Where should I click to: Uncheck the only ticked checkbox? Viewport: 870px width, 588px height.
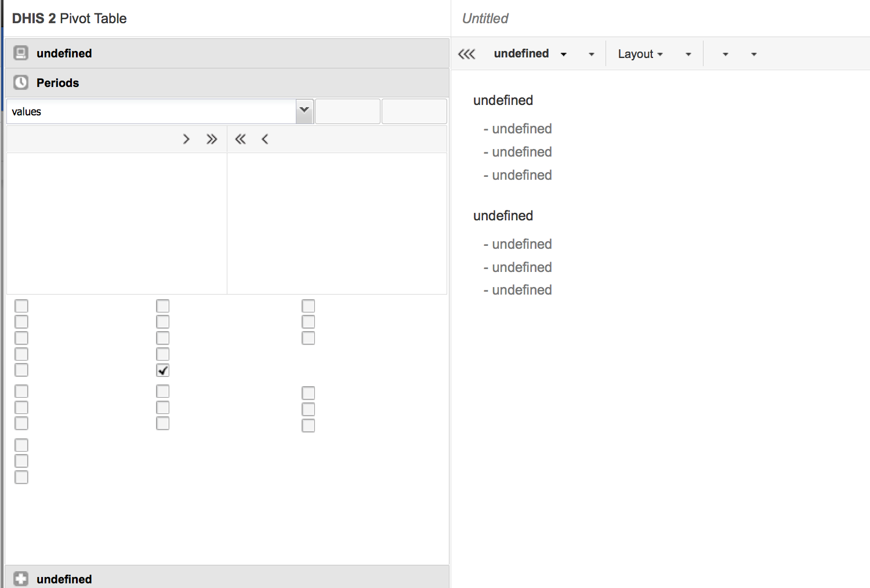(x=163, y=370)
